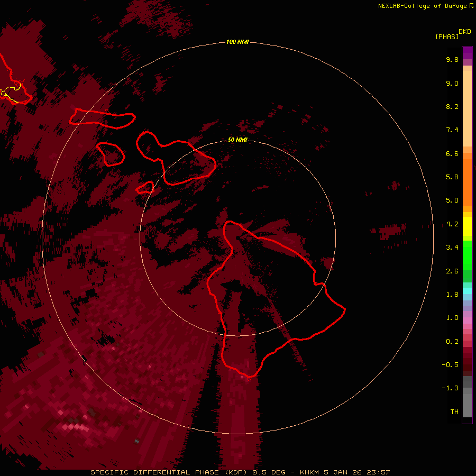Screen dimensions: 476x476
Task: Click the 7.4 scale value
Action: pyautogui.click(x=452, y=130)
